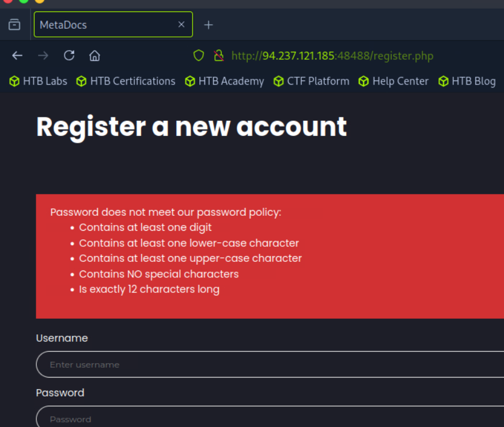
Task: Open the Help Center bookmark
Action: click(393, 81)
